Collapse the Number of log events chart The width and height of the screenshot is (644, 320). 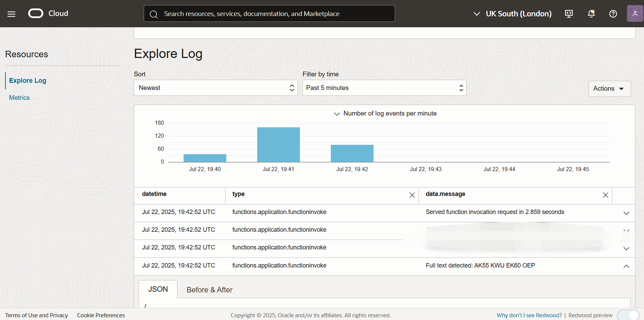click(x=337, y=114)
